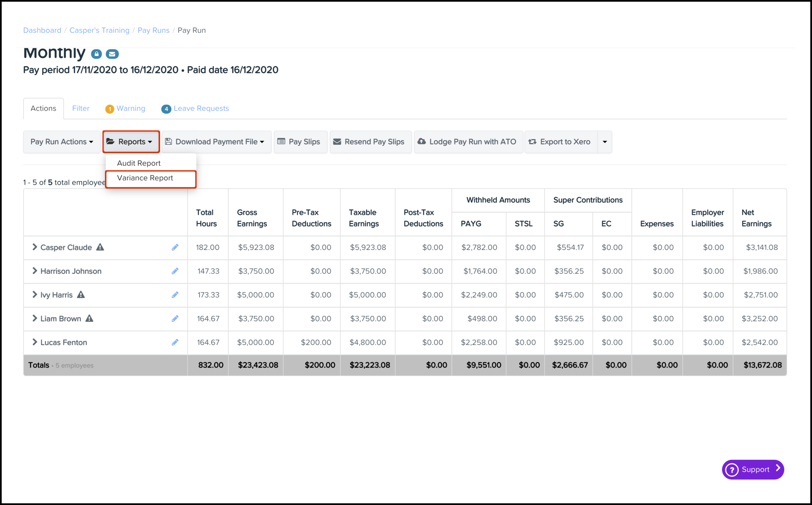The image size is (812, 505).
Task: Expand Harrison Johnson's row
Action: point(35,271)
